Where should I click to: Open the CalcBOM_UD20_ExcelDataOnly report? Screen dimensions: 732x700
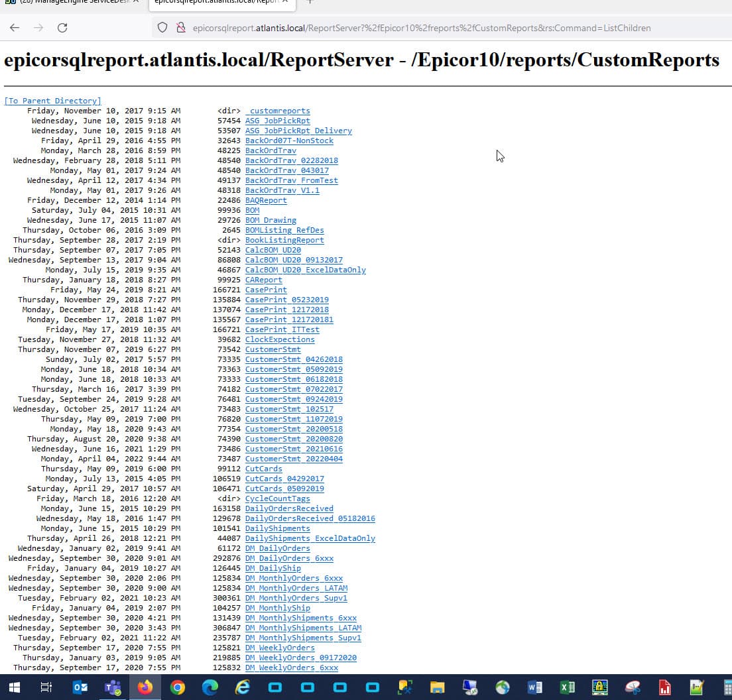click(306, 270)
